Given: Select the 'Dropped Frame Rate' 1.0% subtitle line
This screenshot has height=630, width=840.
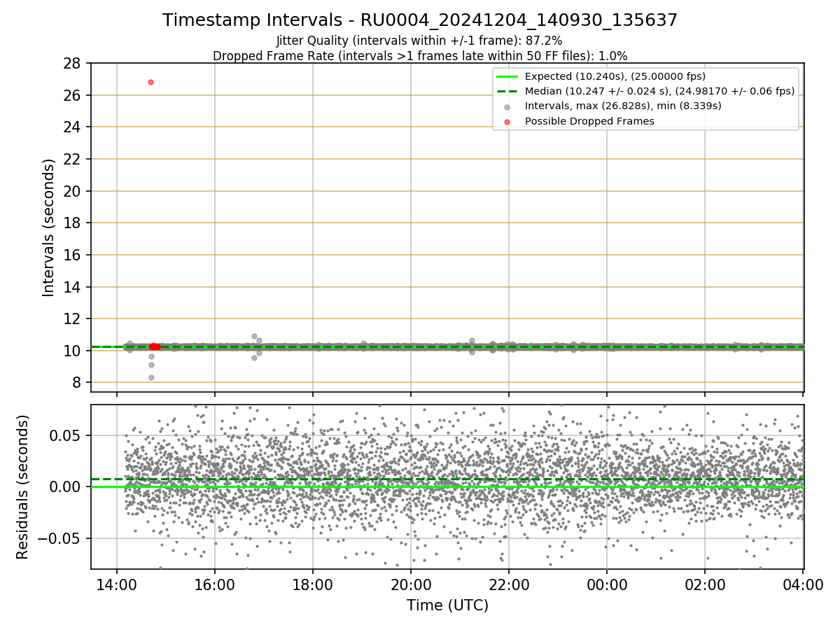Looking at the screenshot, I should 420,55.
